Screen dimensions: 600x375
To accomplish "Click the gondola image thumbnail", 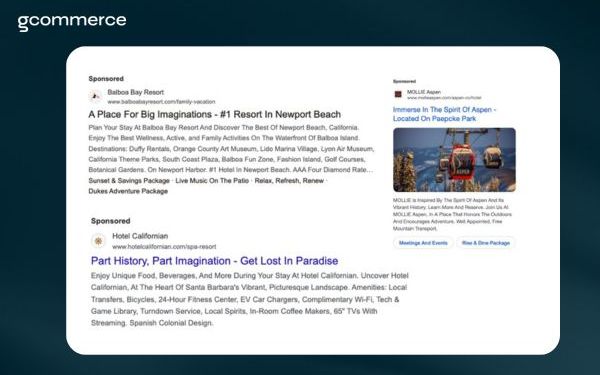I will (x=454, y=160).
